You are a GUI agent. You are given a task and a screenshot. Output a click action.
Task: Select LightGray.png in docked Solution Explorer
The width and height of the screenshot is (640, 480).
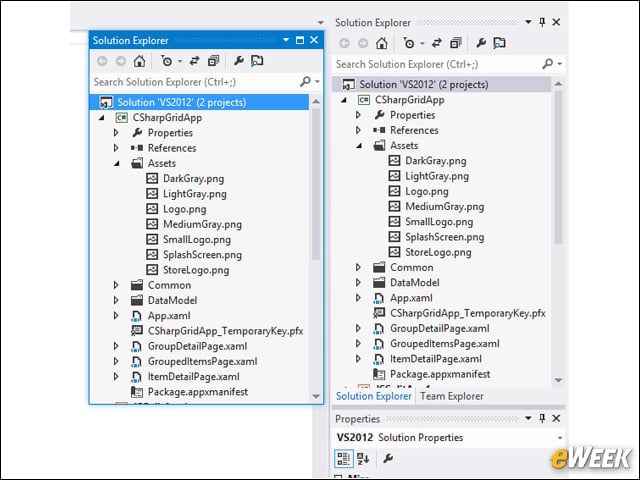[x=437, y=176]
